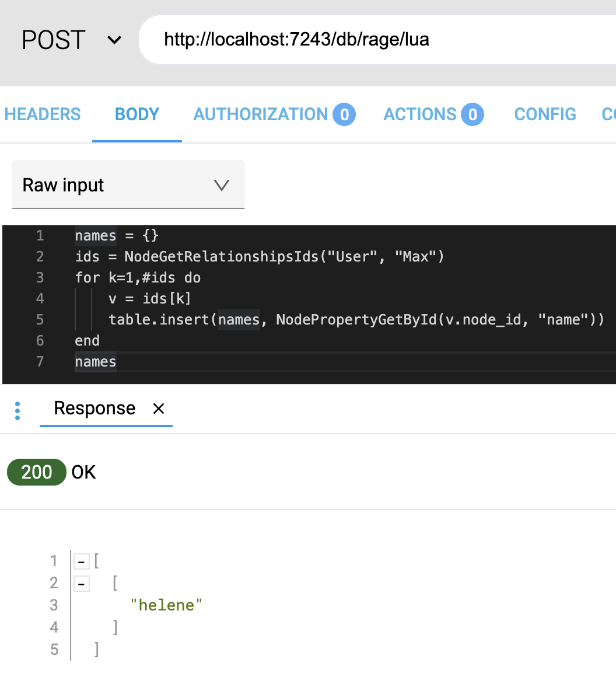Open the three-dot menu beside Response

point(17,410)
